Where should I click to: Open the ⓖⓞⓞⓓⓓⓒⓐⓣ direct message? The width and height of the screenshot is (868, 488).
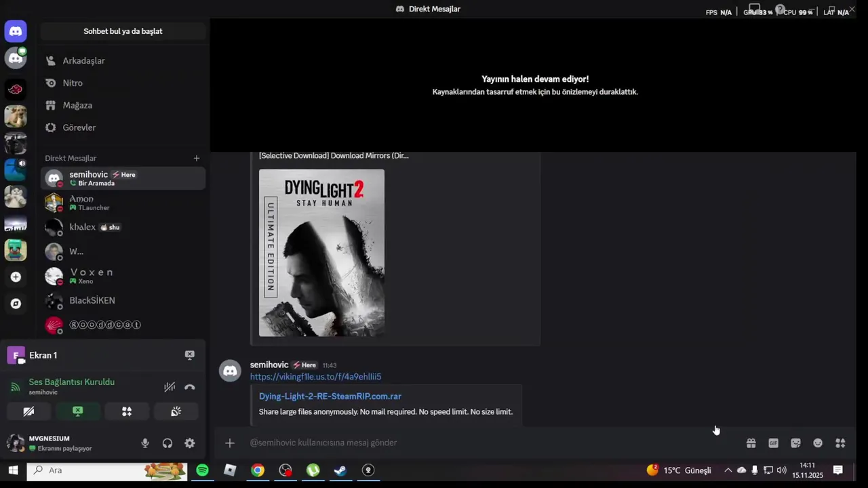(123, 325)
